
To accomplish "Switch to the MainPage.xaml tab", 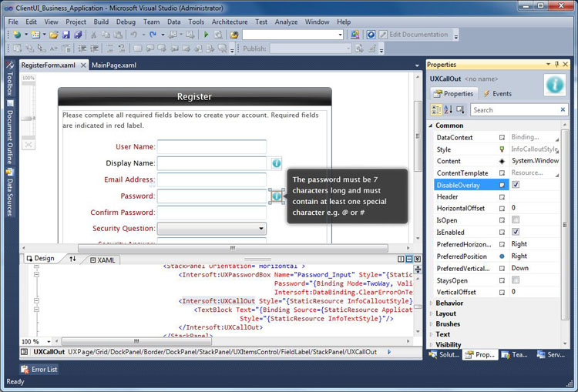I will pyautogui.click(x=113, y=65).
